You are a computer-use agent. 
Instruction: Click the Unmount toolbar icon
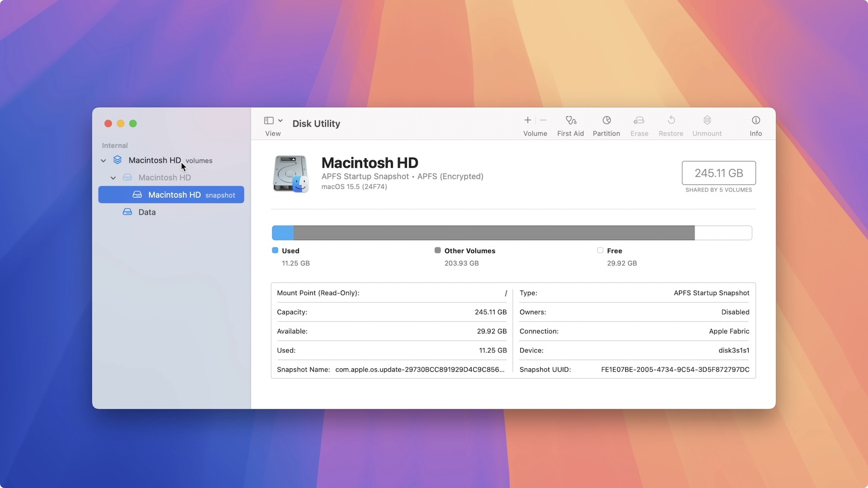707,120
